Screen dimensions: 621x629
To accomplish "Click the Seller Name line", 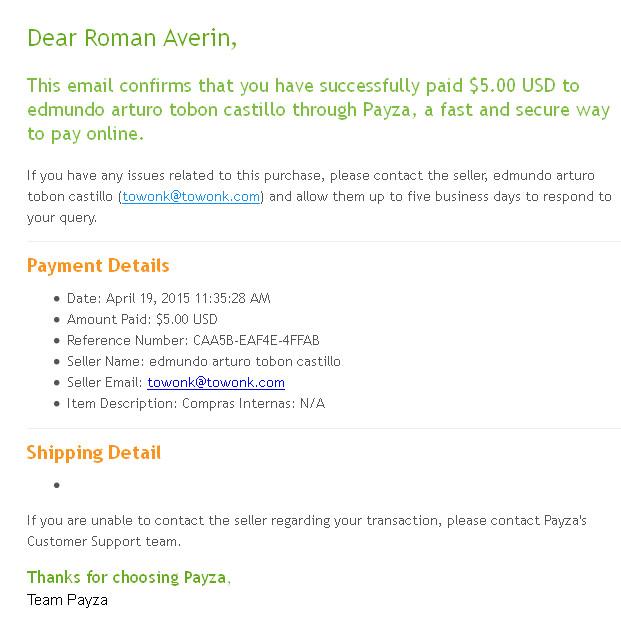I will click(204, 362).
